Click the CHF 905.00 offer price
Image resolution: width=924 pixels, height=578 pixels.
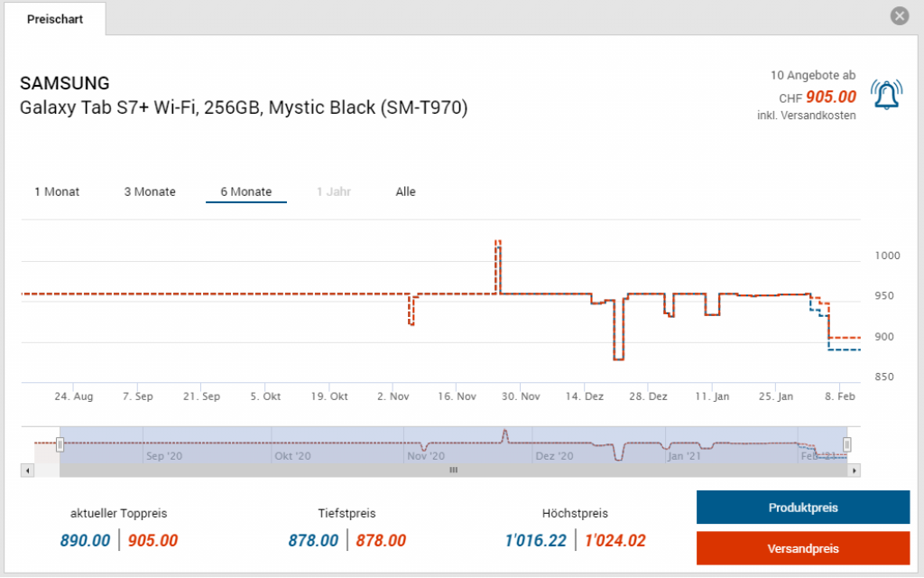click(830, 98)
